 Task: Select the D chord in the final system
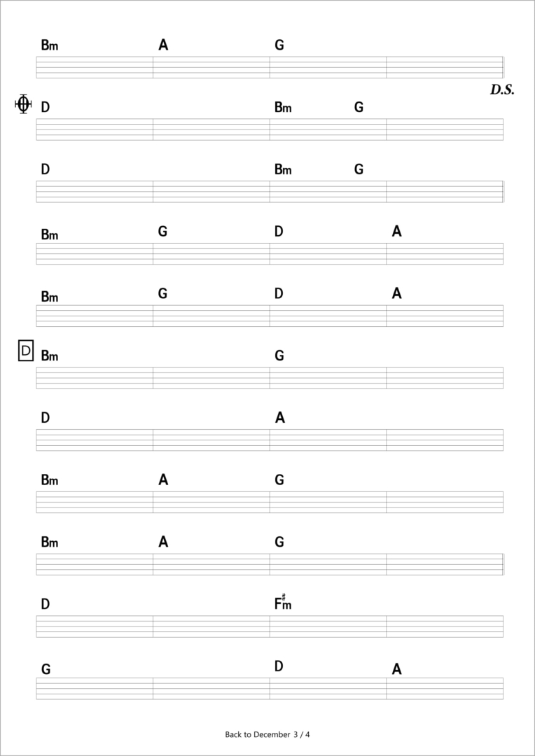point(279,666)
